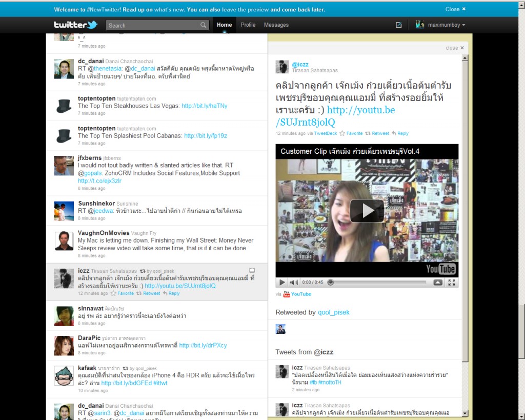Click the play icon in video control bar
Viewport: 525px width, 420px height.
coord(282,283)
